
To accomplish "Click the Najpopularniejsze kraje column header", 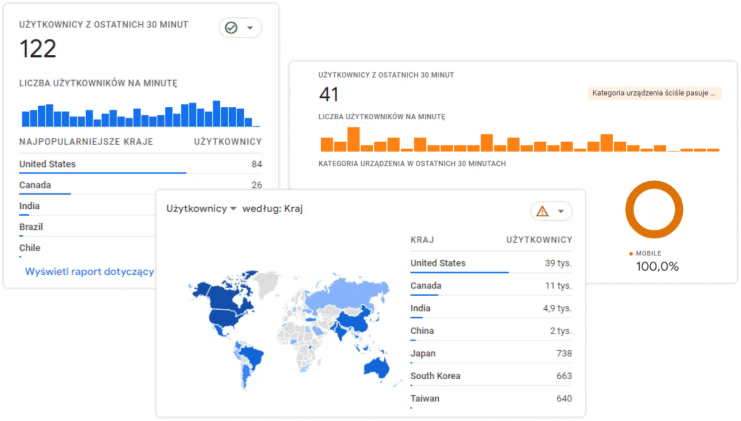I will (x=86, y=142).
